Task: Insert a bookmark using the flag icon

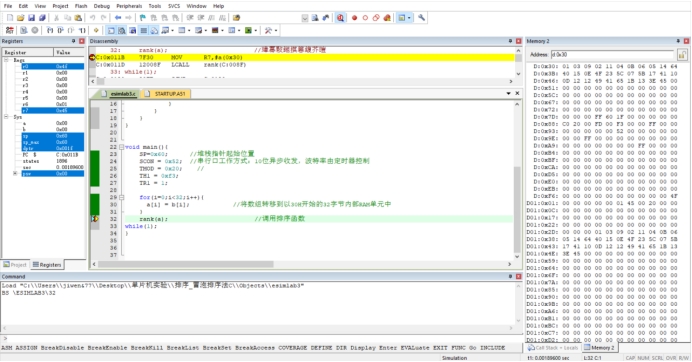Action: point(143,18)
